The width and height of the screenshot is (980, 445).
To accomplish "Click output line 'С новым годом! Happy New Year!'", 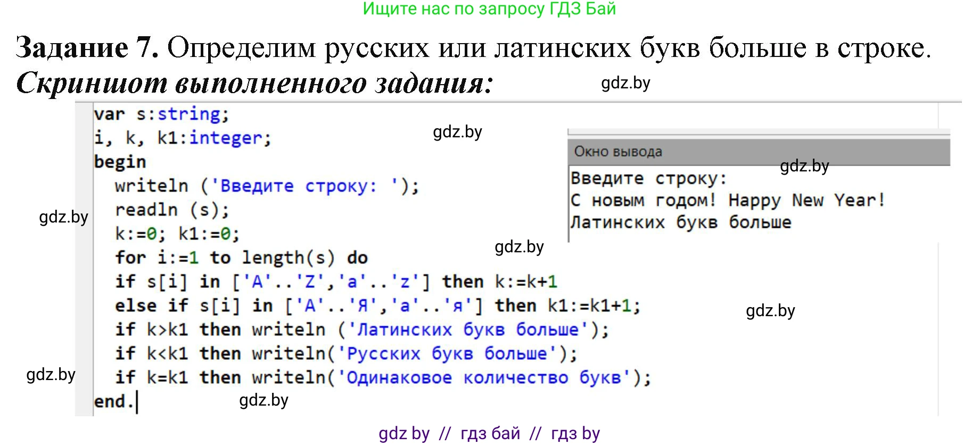I will (728, 201).
